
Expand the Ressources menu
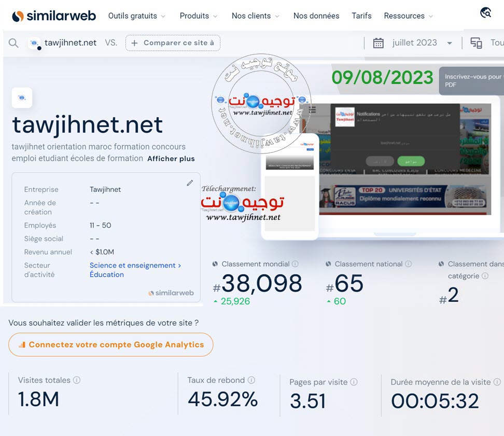tap(408, 16)
